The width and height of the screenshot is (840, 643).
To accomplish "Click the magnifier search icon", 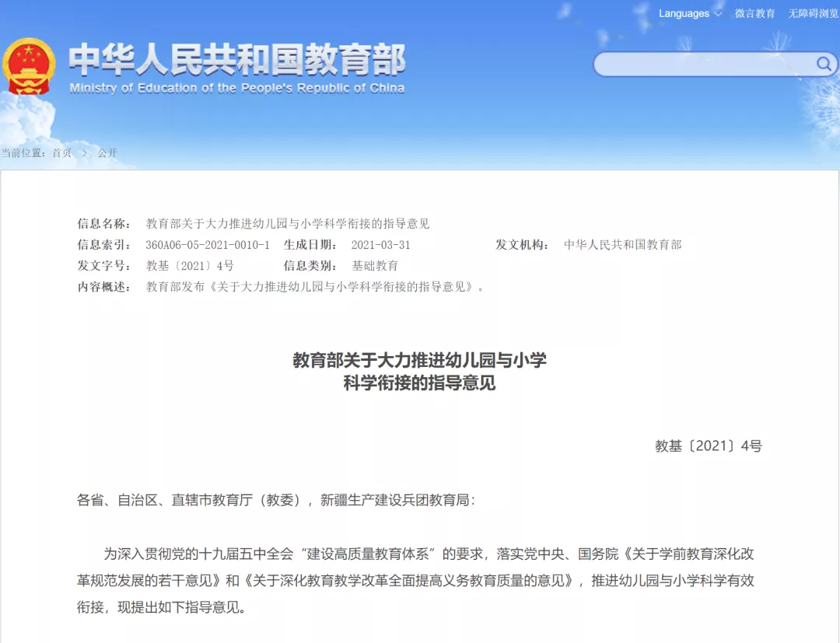I will pos(823,64).
